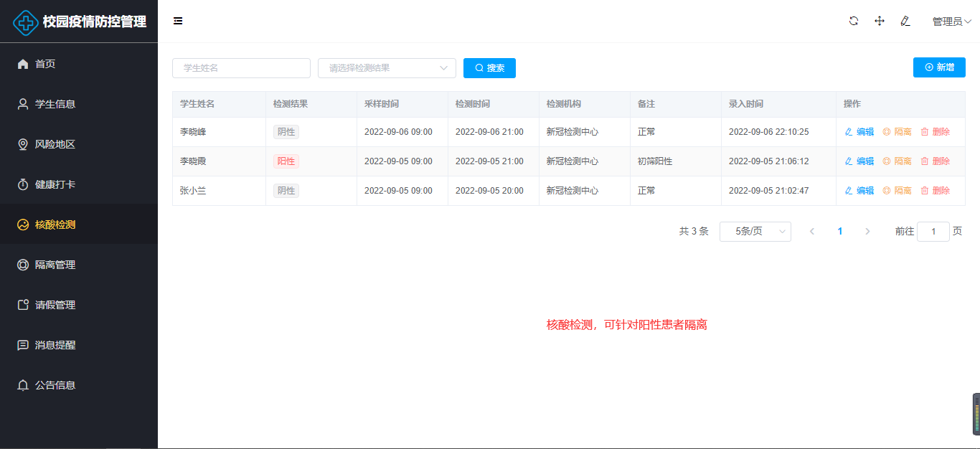Click the 新增 add button
The image size is (980, 449).
[x=939, y=67]
